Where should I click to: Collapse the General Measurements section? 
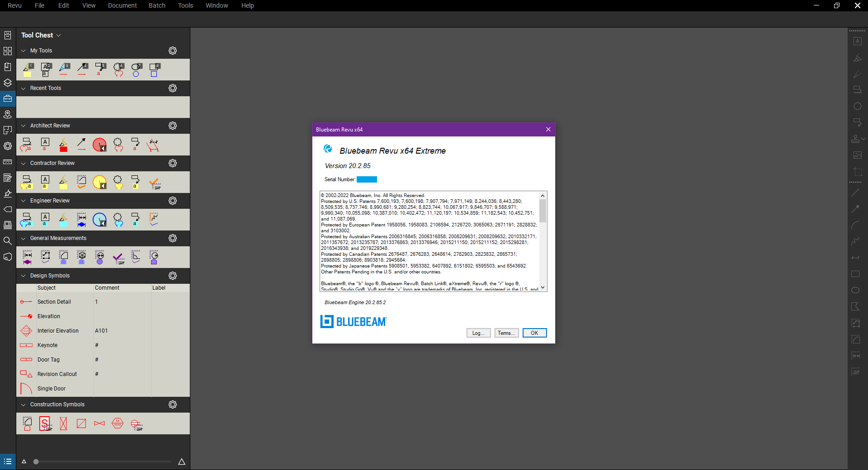pos(24,238)
